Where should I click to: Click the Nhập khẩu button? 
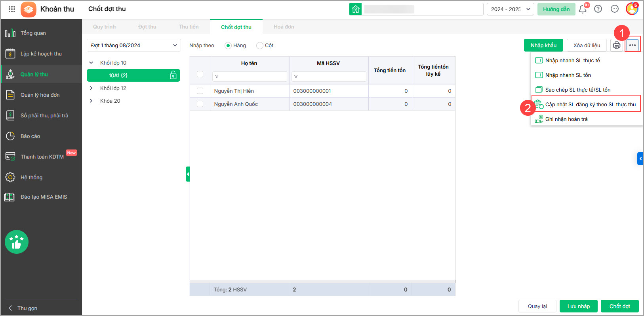pos(543,45)
